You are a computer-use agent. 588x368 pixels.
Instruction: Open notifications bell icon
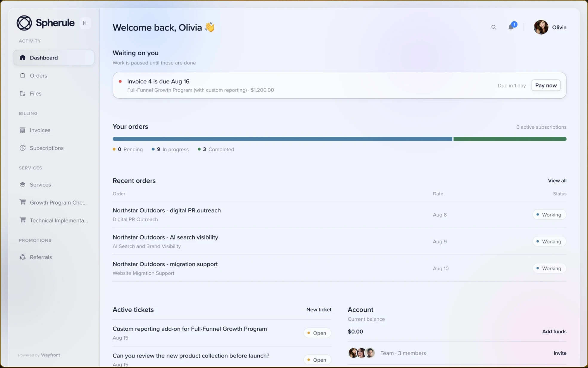click(x=511, y=27)
